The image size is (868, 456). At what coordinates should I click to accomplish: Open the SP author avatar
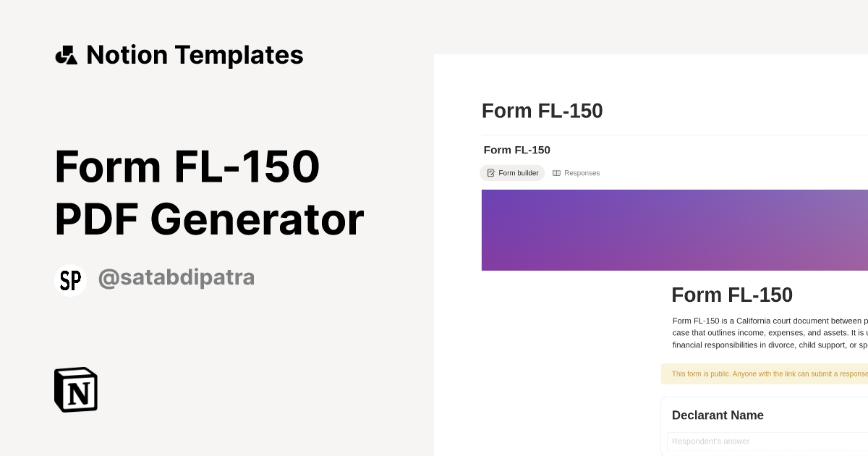(70, 280)
